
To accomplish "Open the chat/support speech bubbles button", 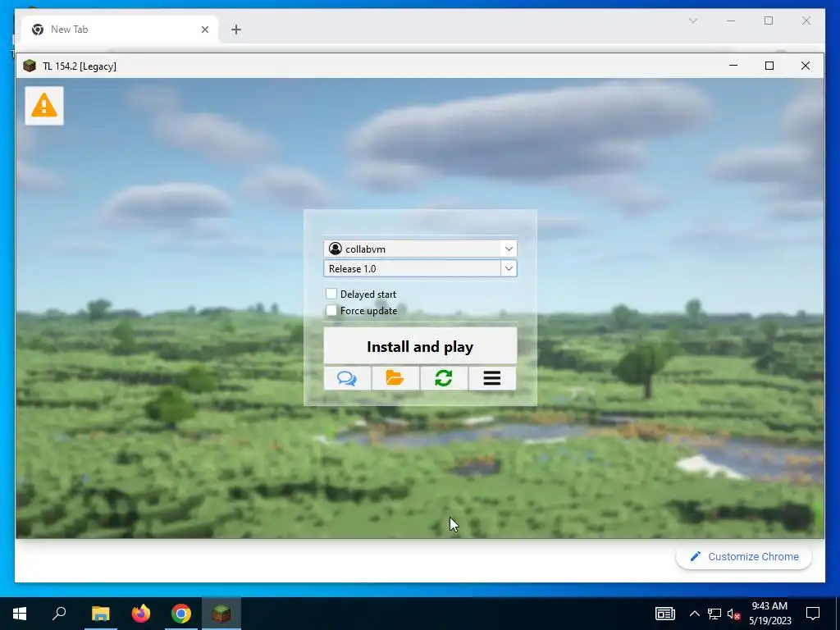I will tap(347, 378).
